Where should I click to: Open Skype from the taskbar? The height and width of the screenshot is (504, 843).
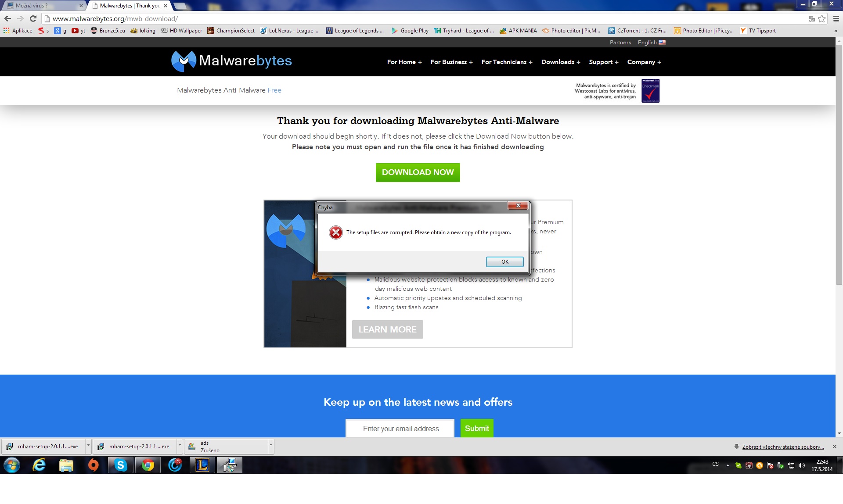[x=120, y=465]
